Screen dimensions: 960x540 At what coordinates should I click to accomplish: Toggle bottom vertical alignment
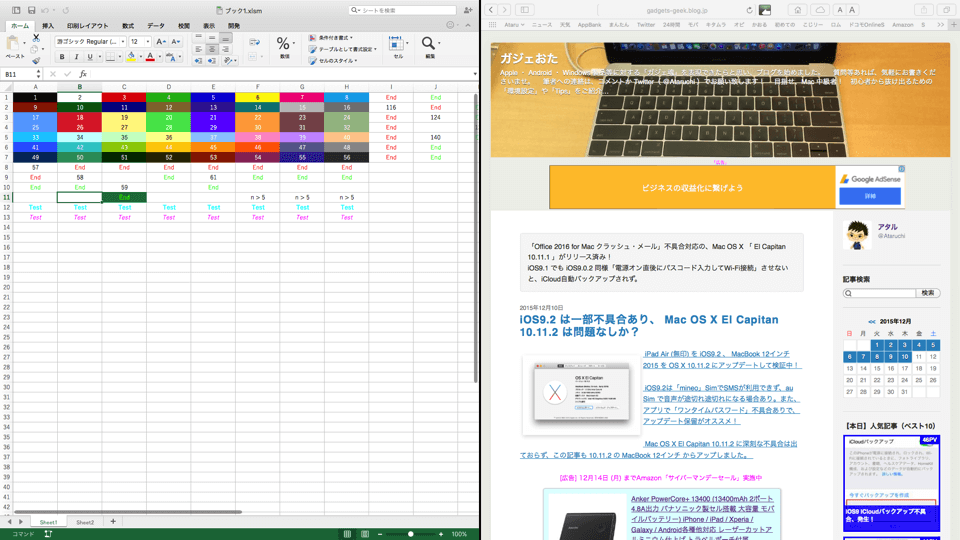tap(225, 38)
